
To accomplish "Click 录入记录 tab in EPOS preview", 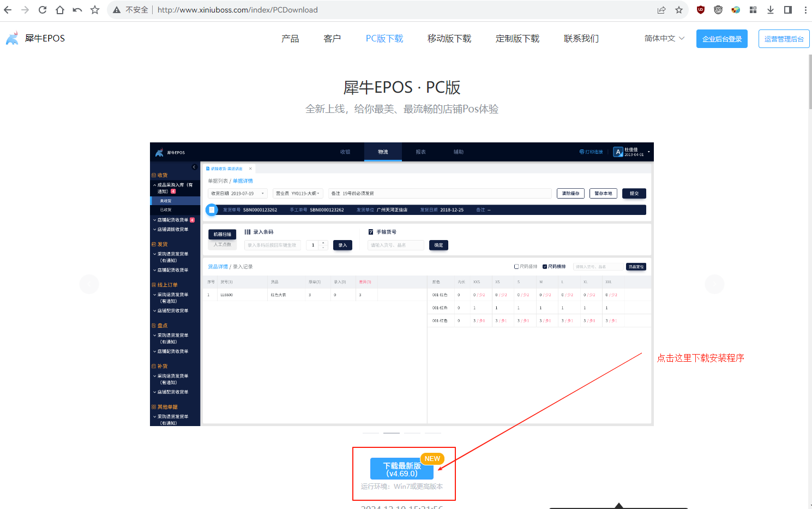I will coord(243,267).
